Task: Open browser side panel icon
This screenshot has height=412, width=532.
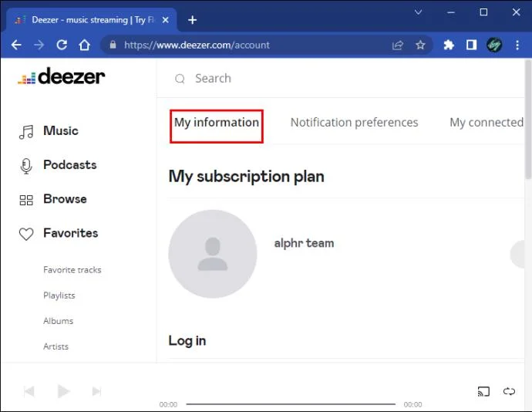Action: click(x=471, y=45)
